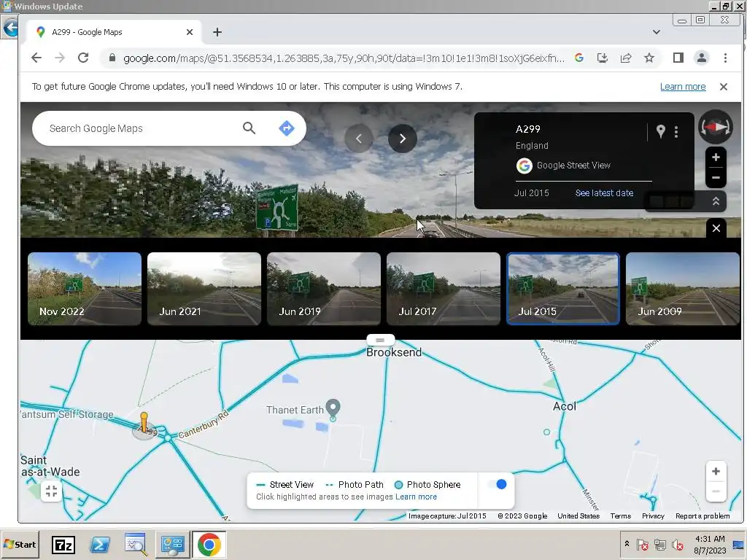
Task: Select the Nov 2022 imagery thumbnail
Action: [x=85, y=289]
